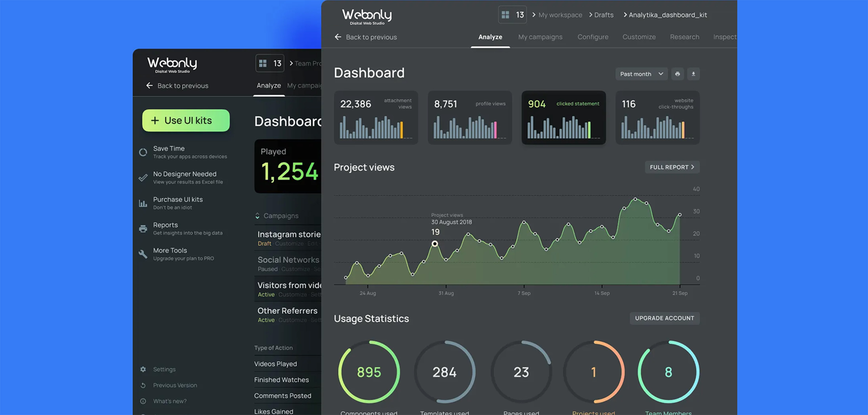Click the download icon in Dashboard header
868x415 pixels.
(693, 74)
